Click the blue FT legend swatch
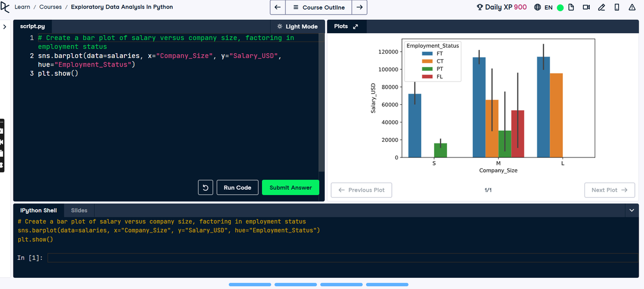Screen dimensions: 644x289 (428, 54)
